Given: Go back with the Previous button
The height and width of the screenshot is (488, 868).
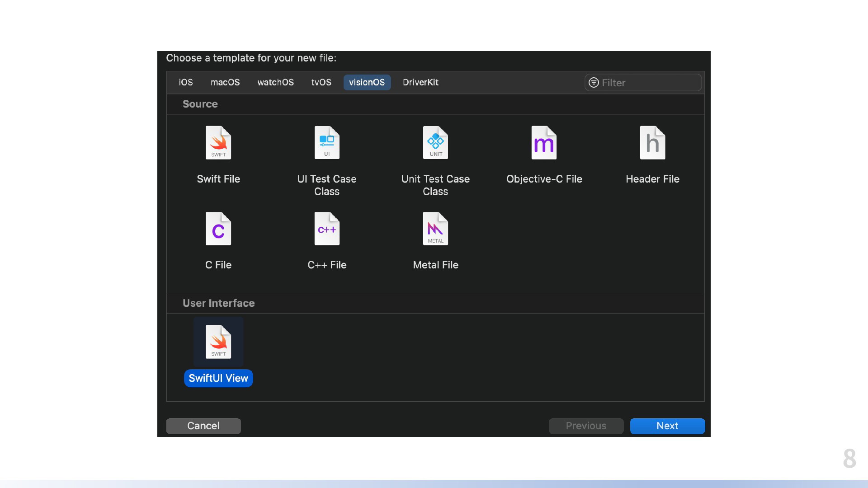Looking at the screenshot, I should [x=586, y=426].
